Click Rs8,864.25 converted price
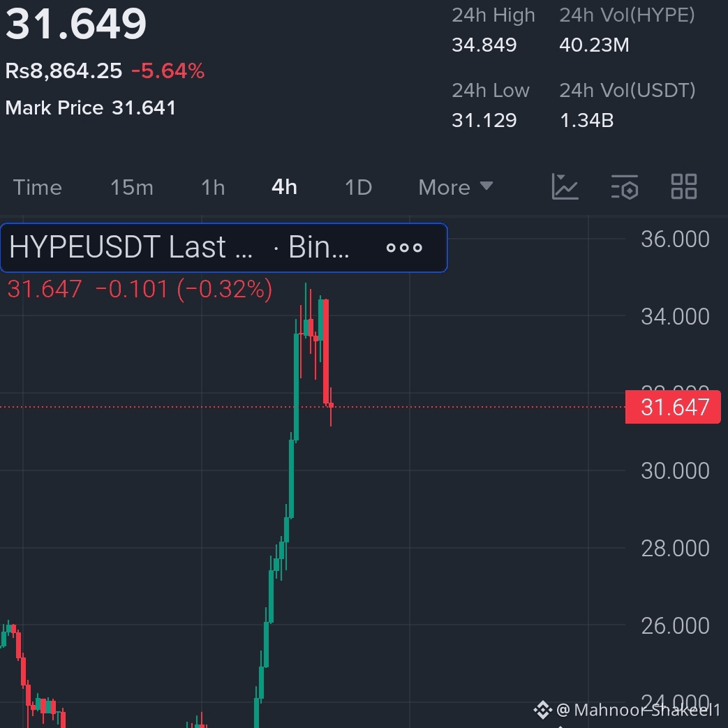The image size is (728, 728). [64, 71]
